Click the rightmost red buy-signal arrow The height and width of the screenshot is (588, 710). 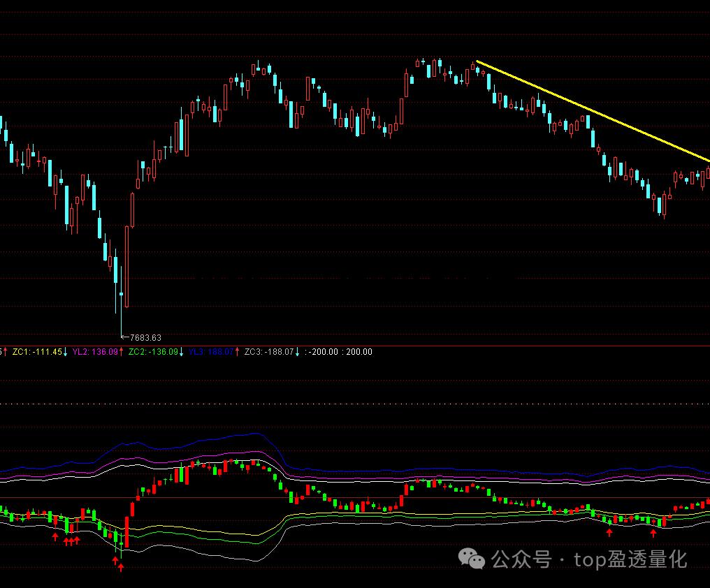pyautogui.click(x=653, y=534)
